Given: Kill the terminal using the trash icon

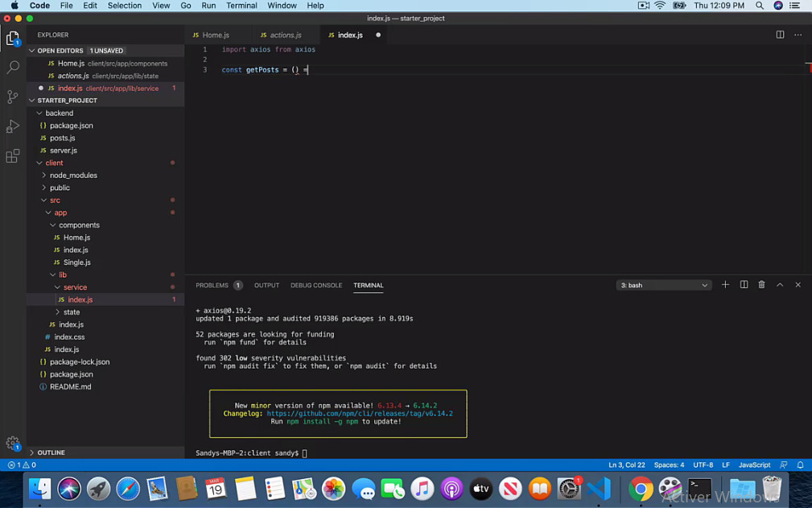Looking at the screenshot, I should (761, 284).
